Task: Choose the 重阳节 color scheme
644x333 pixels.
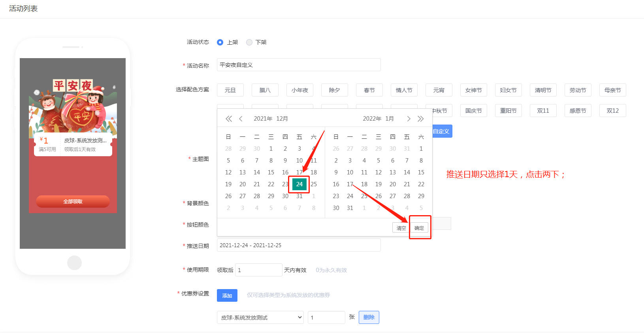Action: [x=508, y=111]
